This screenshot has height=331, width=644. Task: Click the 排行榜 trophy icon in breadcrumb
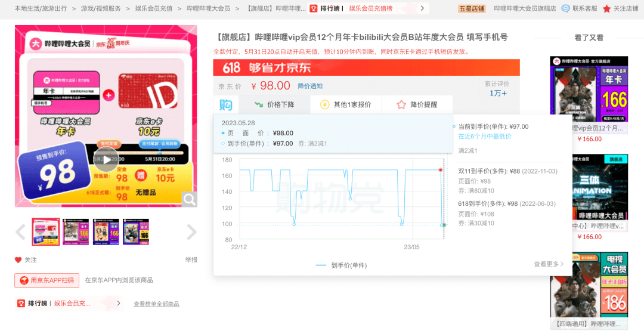click(314, 8)
